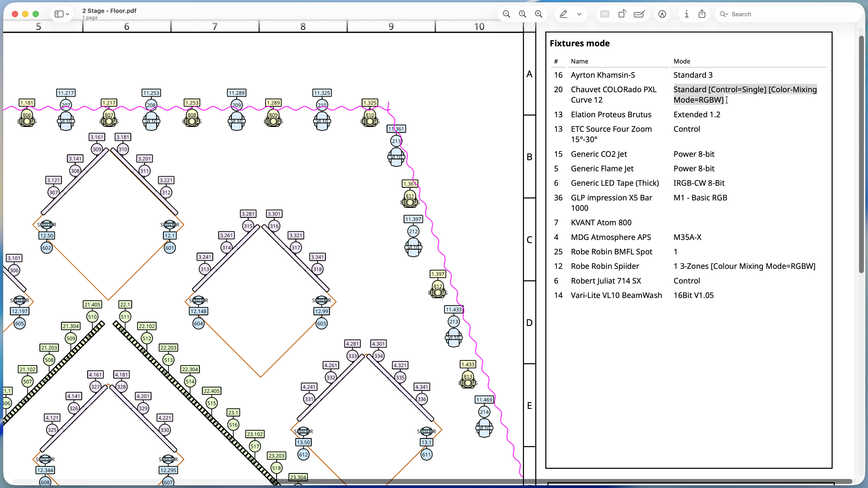Show the Markup toolbar
This screenshot has width=868, height=488.
click(x=662, y=14)
